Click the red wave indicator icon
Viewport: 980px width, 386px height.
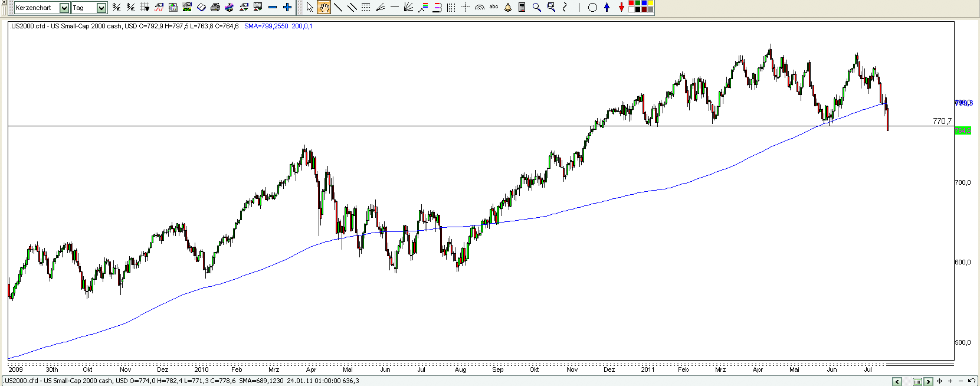(159, 8)
